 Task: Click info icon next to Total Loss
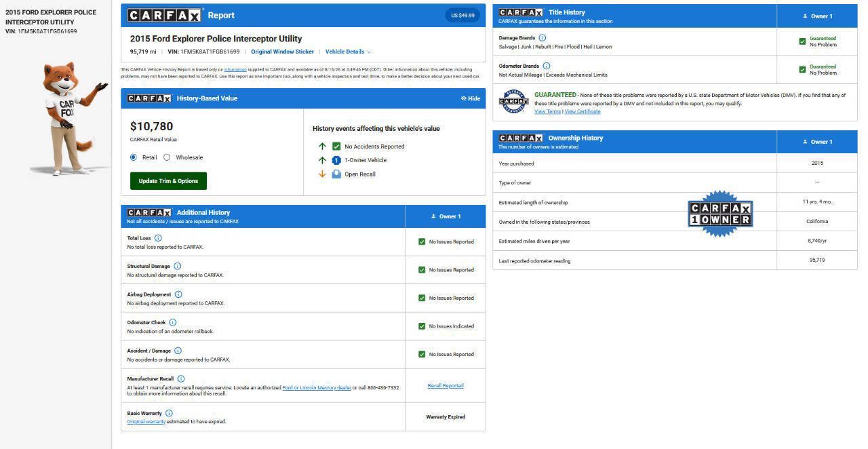click(158, 238)
